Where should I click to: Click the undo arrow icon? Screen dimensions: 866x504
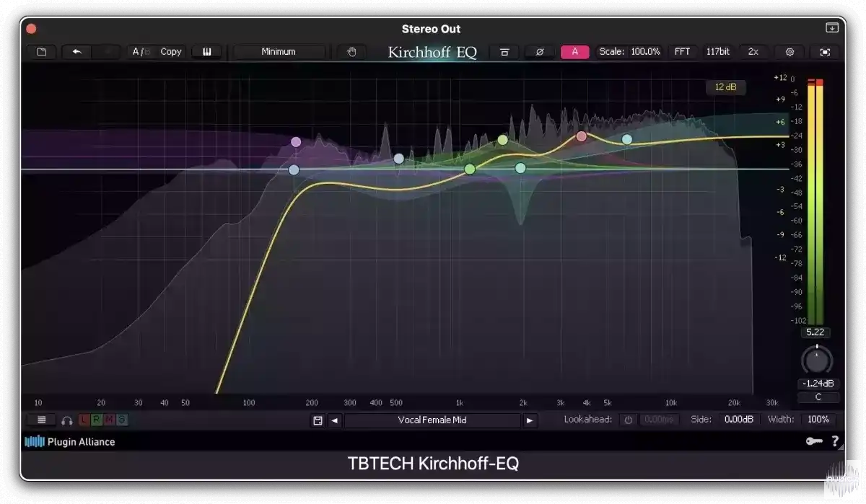tap(77, 51)
